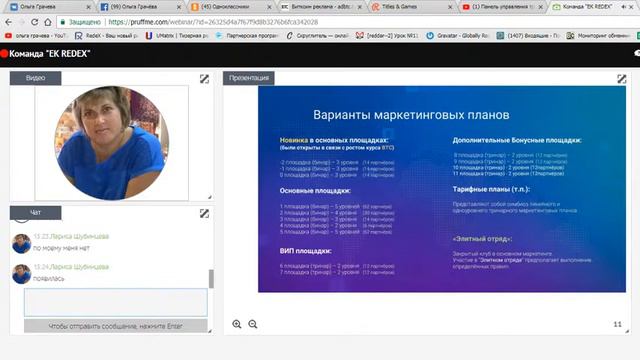Expand the Чат panel to fullscreen
Image resolution: width=640 pixels, height=360 pixels.
click(x=204, y=213)
